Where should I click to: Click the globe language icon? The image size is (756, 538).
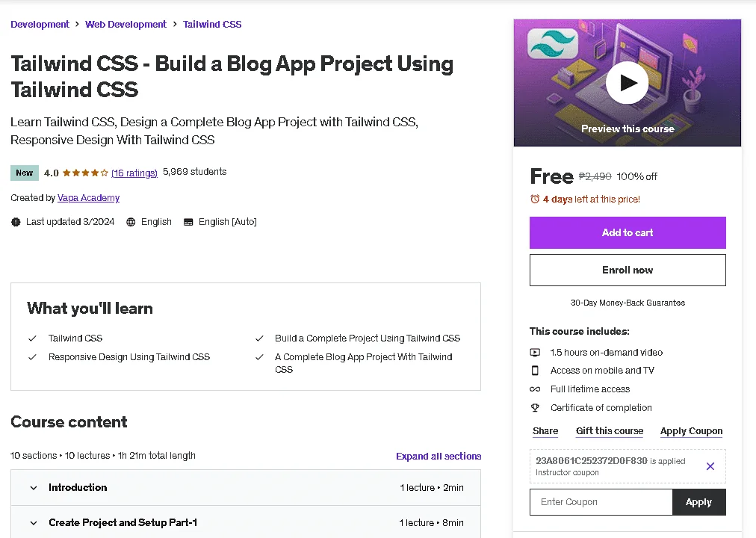(x=131, y=222)
